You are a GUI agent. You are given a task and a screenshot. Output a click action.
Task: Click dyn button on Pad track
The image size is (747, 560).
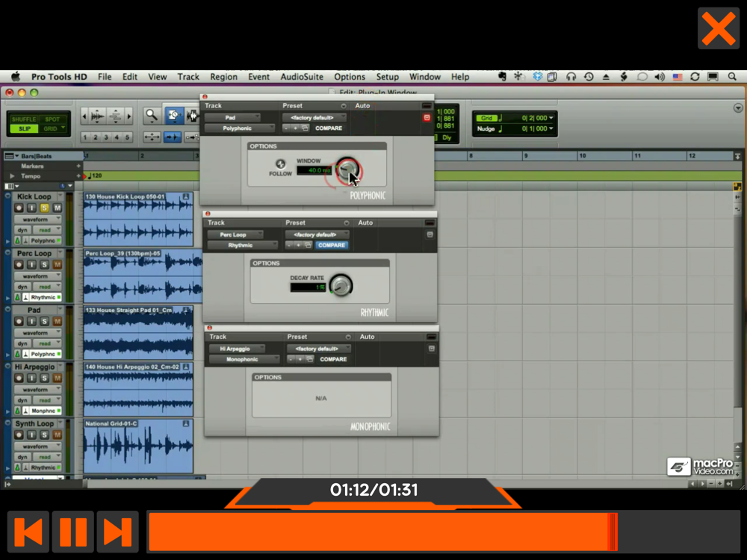[22, 343]
